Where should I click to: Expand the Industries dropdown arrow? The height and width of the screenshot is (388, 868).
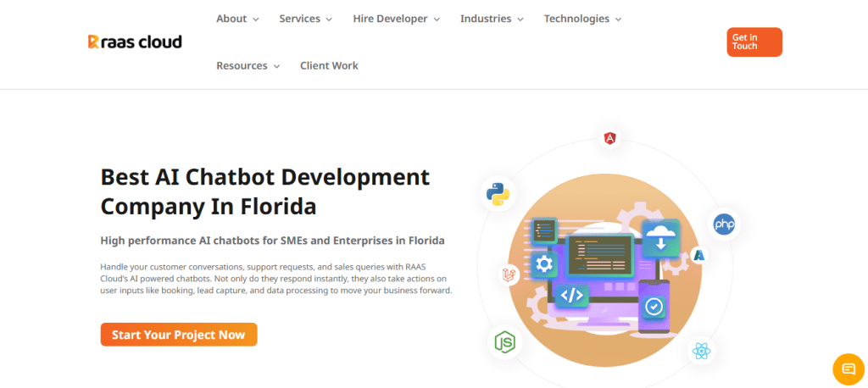520,19
